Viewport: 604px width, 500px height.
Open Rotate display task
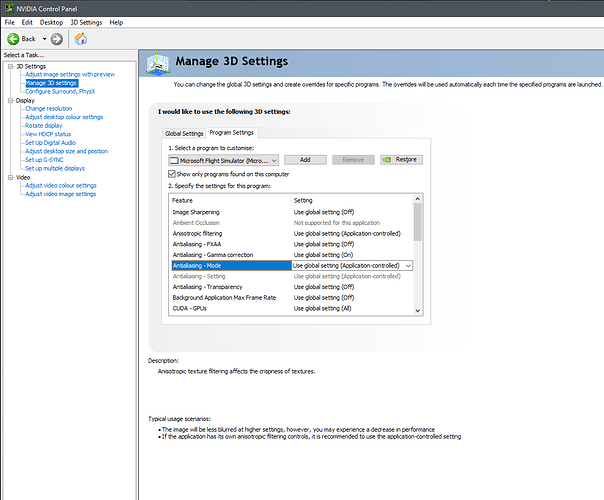tap(44, 126)
